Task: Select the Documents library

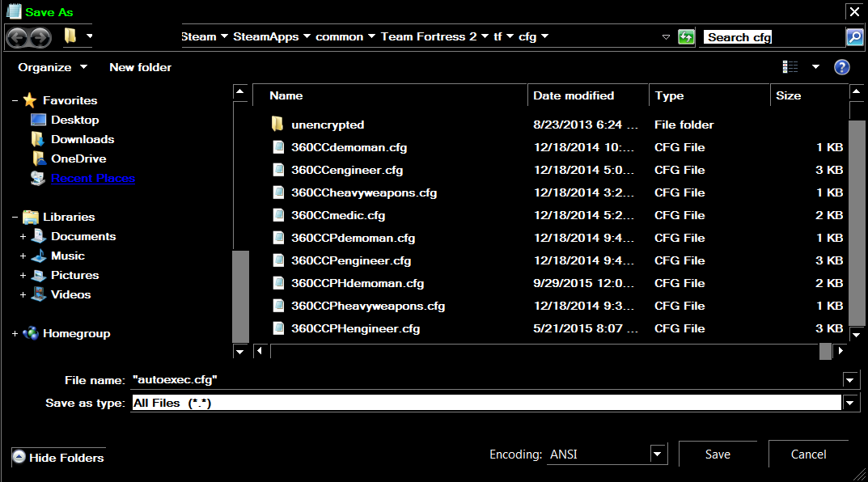Action: click(x=83, y=236)
